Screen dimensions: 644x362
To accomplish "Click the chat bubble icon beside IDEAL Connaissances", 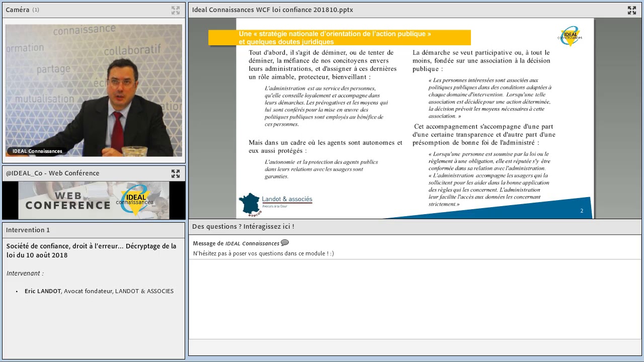I will pos(285,243).
